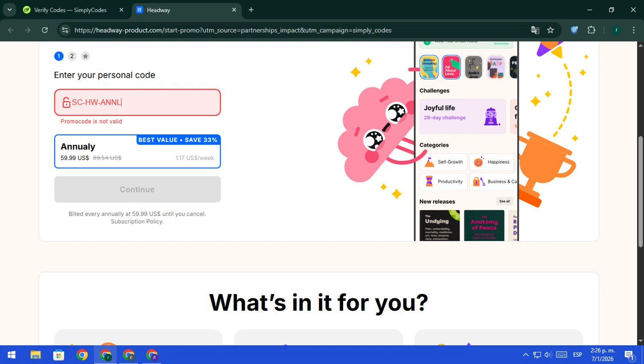
Task: Open the All About Love book thumbnail
Action: click(x=451, y=67)
